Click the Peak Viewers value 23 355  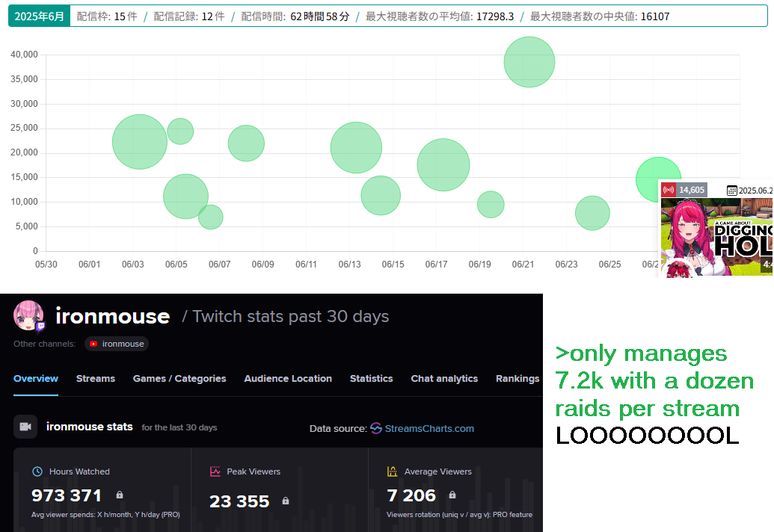coord(239,501)
